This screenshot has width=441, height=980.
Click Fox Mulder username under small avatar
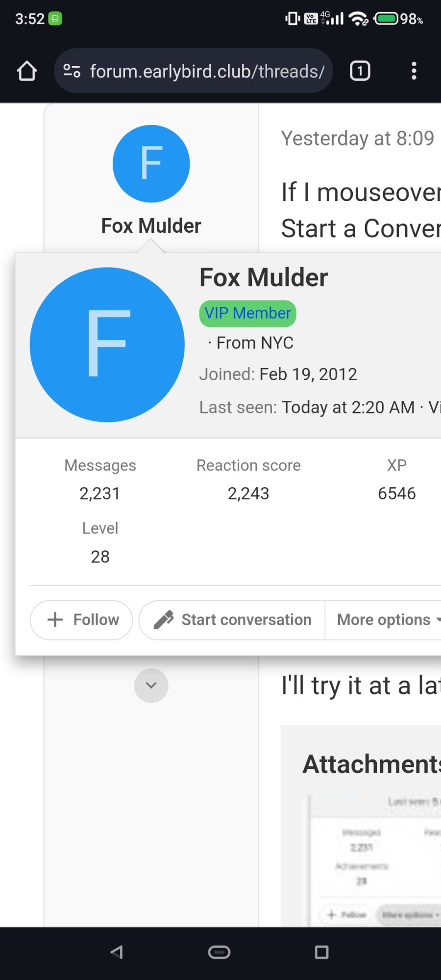151,226
